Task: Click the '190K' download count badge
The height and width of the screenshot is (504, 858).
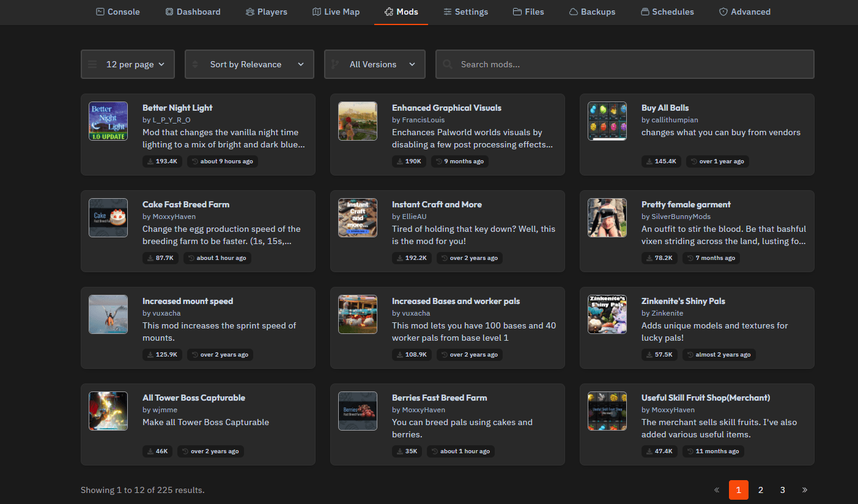Action: click(x=409, y=161)
